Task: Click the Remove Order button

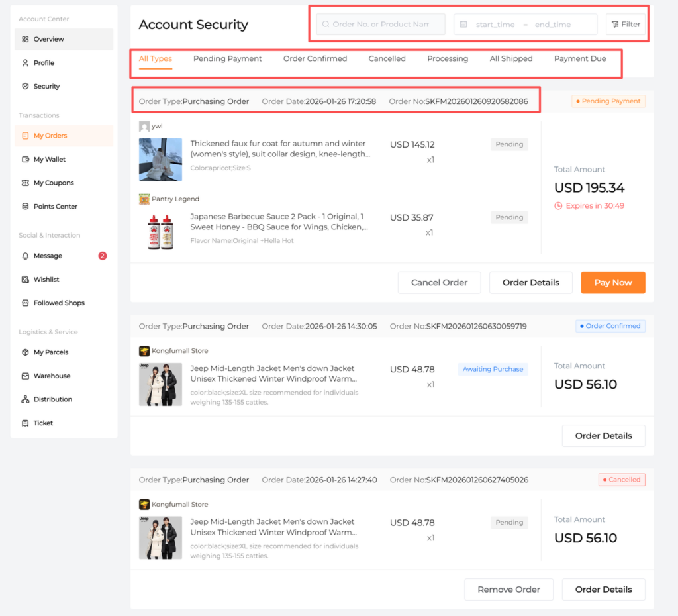Action: pyautogui.click(x=508, y=590)
